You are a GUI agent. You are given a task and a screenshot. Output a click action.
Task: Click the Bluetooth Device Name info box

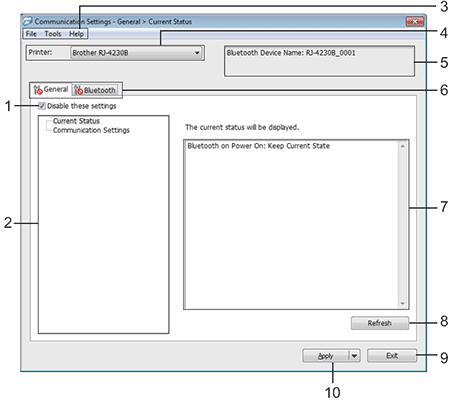pos(319,61)
